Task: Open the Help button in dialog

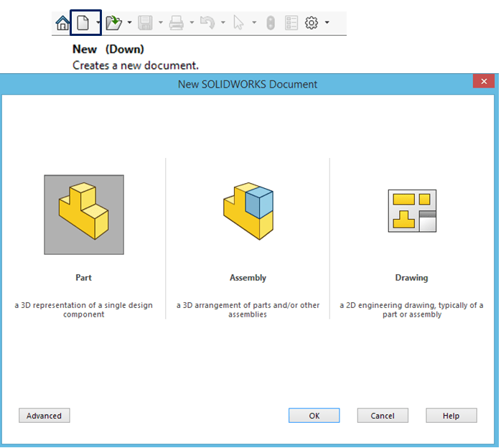Action: pos(451,416)
